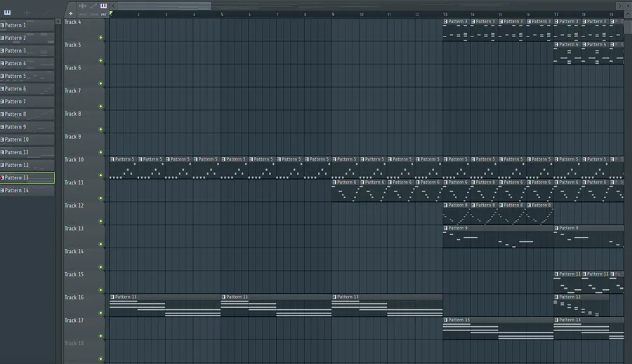Select Pattern 4 in the picker list
Viewport: 632px width, 364px height.
(27, 63)
